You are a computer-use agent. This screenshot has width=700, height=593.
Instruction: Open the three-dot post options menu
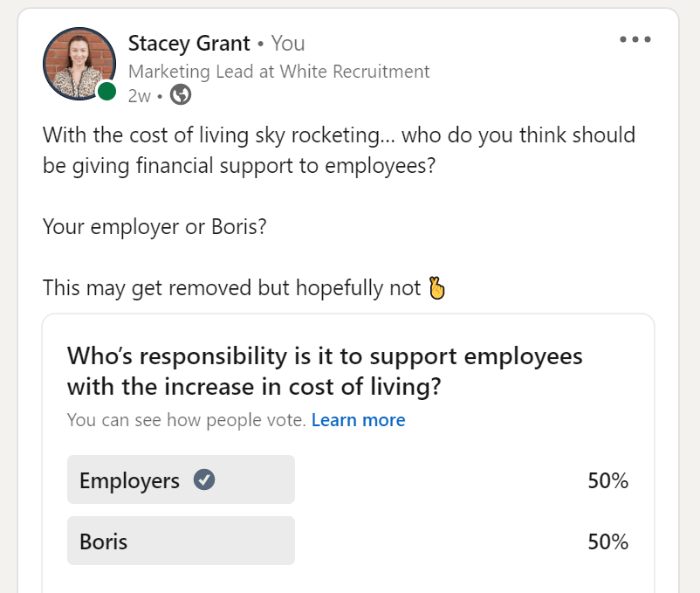coord(635,39)
